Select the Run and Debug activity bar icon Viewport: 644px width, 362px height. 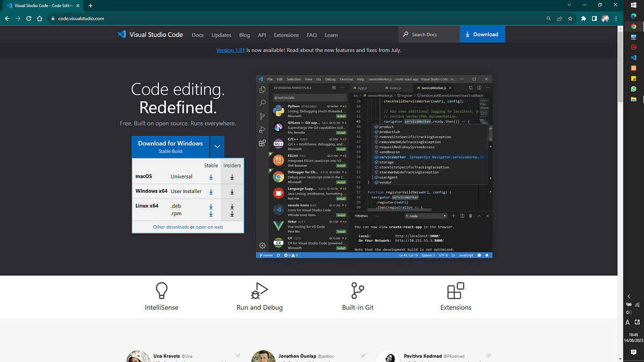click(262, 129)
